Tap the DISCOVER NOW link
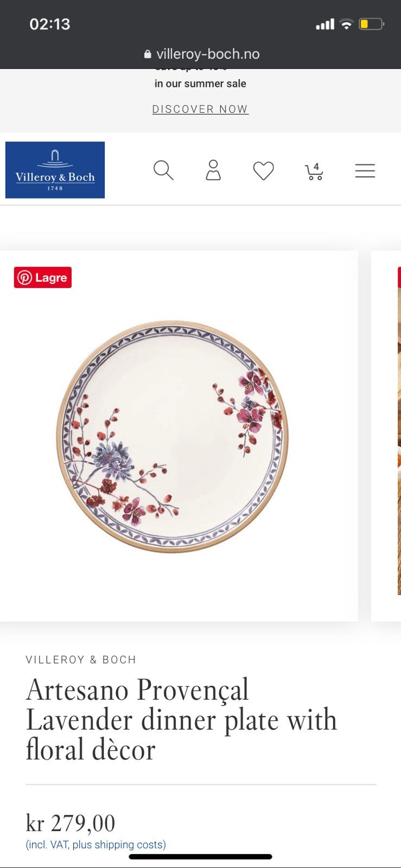The image size is (401, 868). tap(200, 109)
